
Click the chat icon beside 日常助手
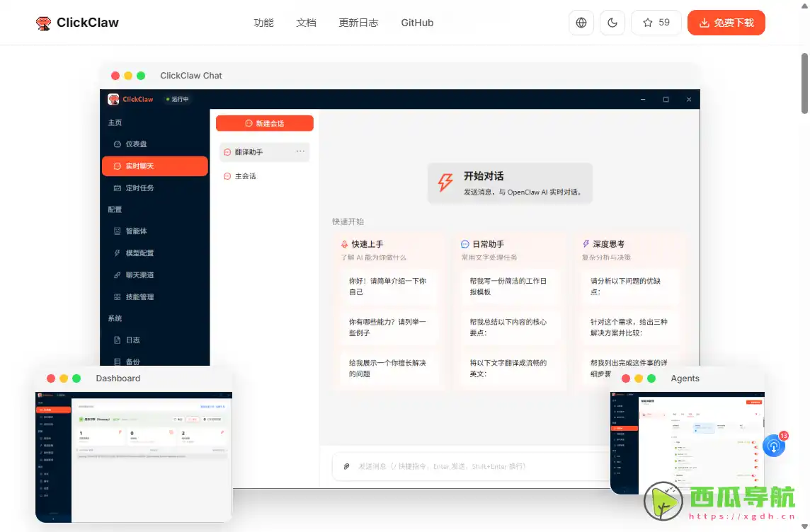[465, 244]
